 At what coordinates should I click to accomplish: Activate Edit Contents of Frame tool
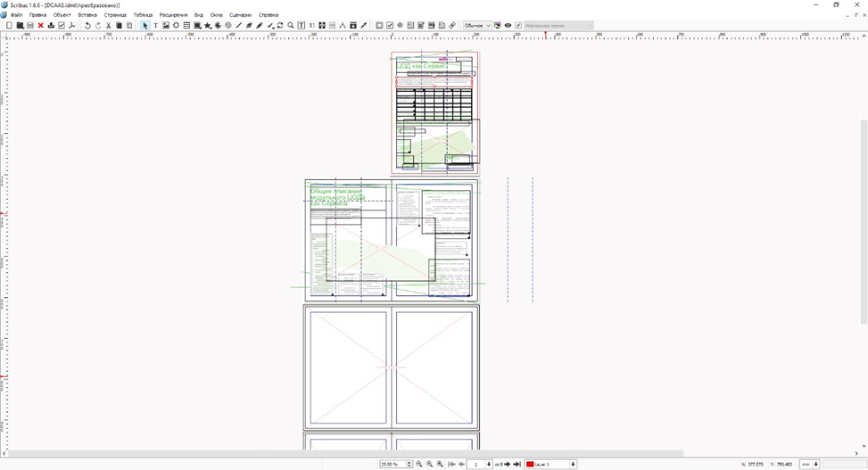(302, 26)
